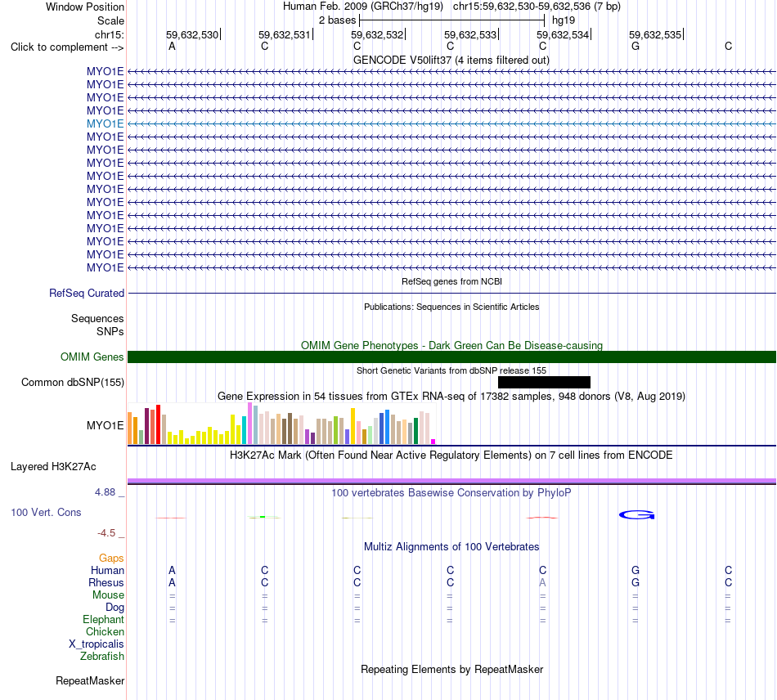The height and width of the screenshot is (700, 777).
Task: Click the black dbSNP variant item
Action: click(x=544, y=383)
